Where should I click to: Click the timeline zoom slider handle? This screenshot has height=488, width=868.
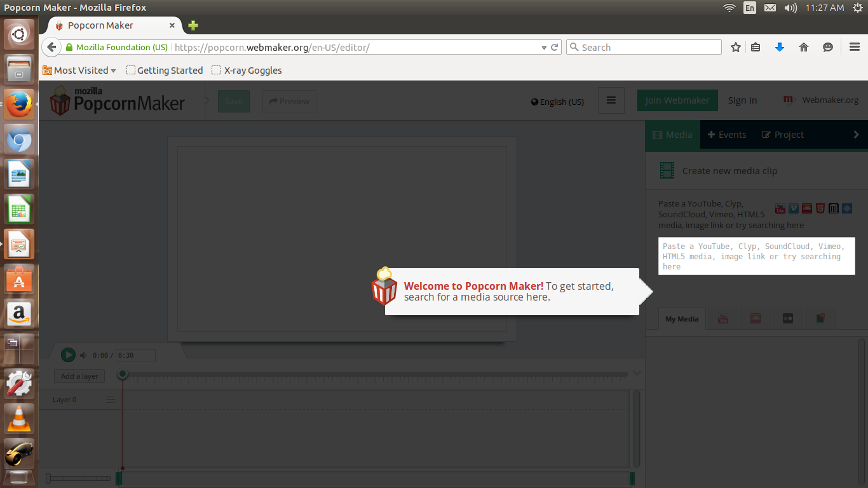[x=49, y=478]
